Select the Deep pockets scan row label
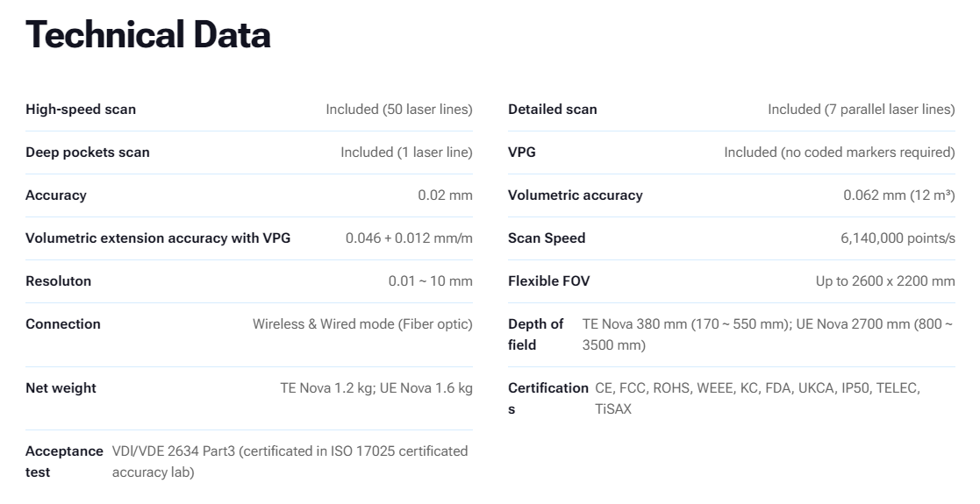Screen dimensions: 980x504 click(88, 153)
